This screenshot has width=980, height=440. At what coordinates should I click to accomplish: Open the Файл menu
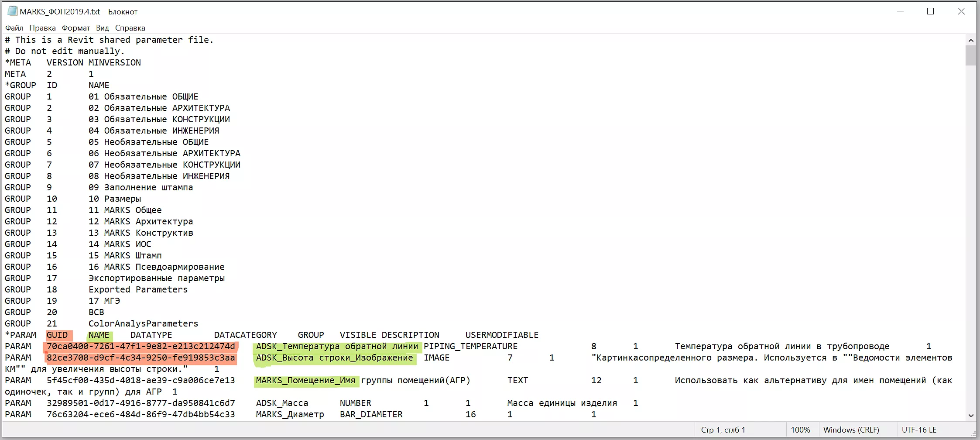(14, 28)
